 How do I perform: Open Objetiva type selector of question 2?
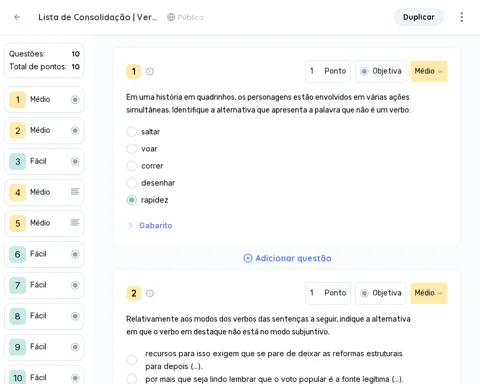[x=381, y=293]
